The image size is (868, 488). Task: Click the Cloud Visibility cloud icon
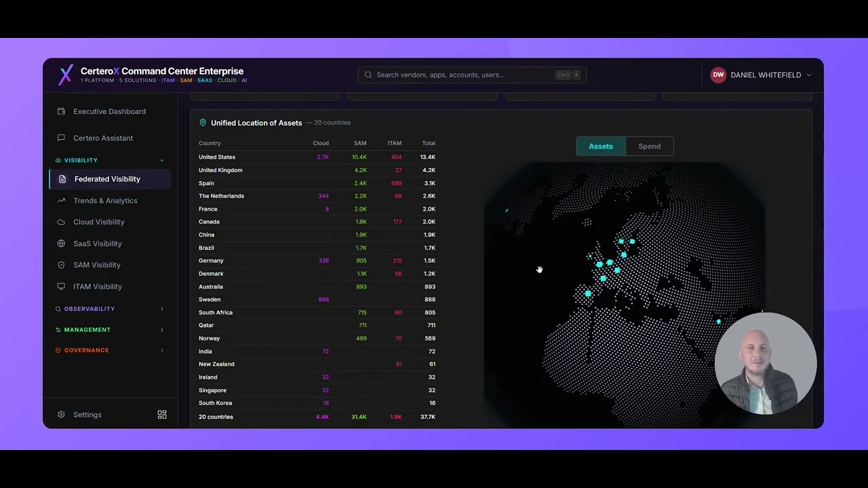click(x=61, y=222)
